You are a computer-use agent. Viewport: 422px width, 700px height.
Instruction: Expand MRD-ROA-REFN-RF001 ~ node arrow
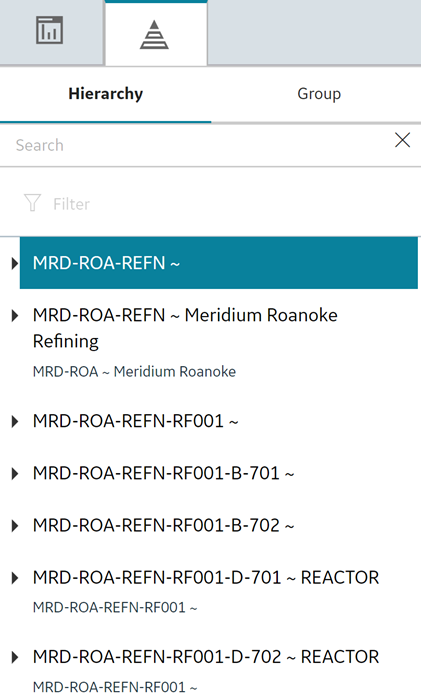tap(15, 421)
